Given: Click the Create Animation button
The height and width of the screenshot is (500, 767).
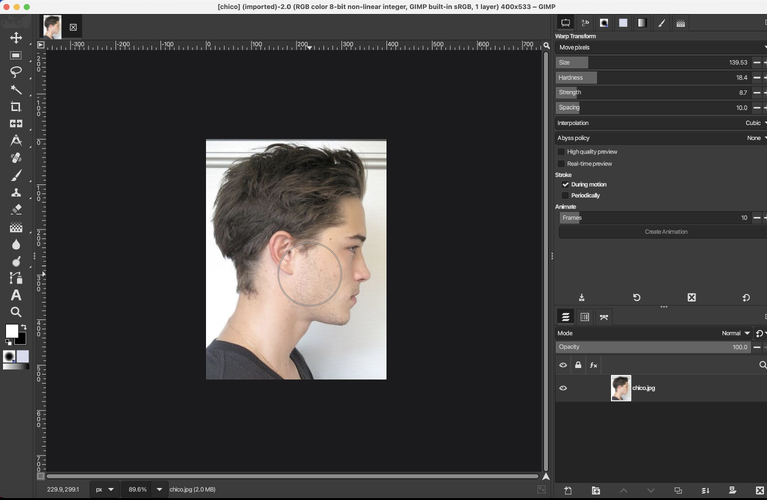Looking at the screenshot, I should pyautogui.click(x=665, y=232).
